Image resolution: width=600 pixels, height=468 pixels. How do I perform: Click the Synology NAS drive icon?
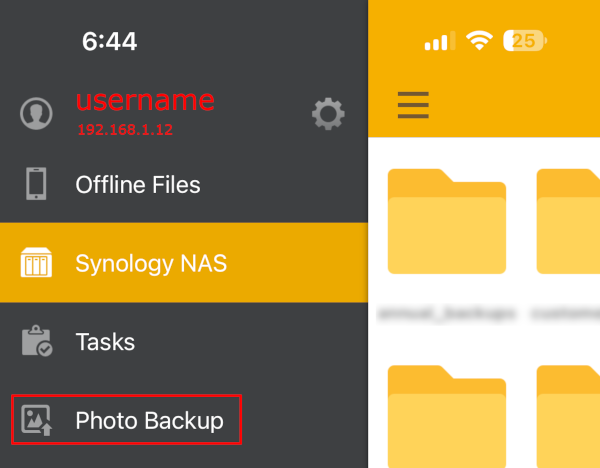point(36,264)
